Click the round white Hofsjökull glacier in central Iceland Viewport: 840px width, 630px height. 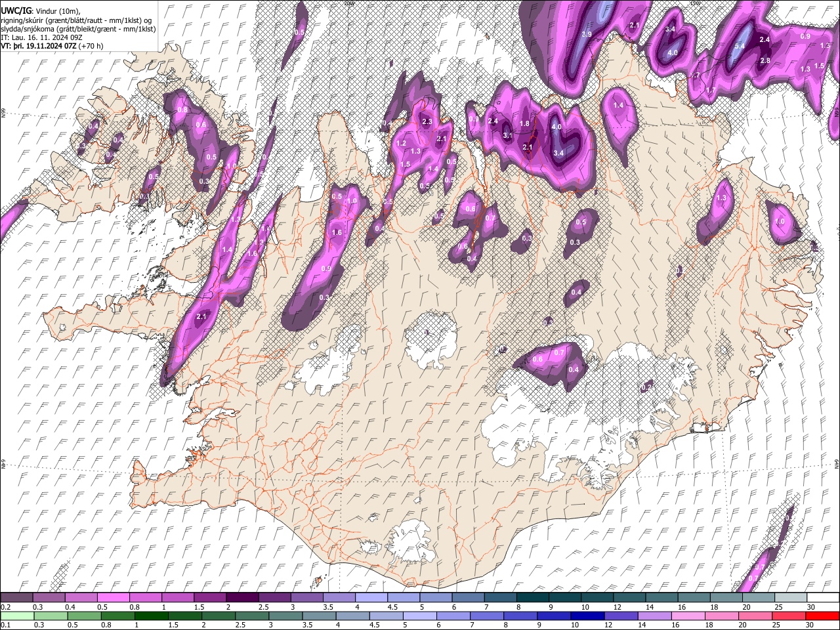click(x=431, y=341)
